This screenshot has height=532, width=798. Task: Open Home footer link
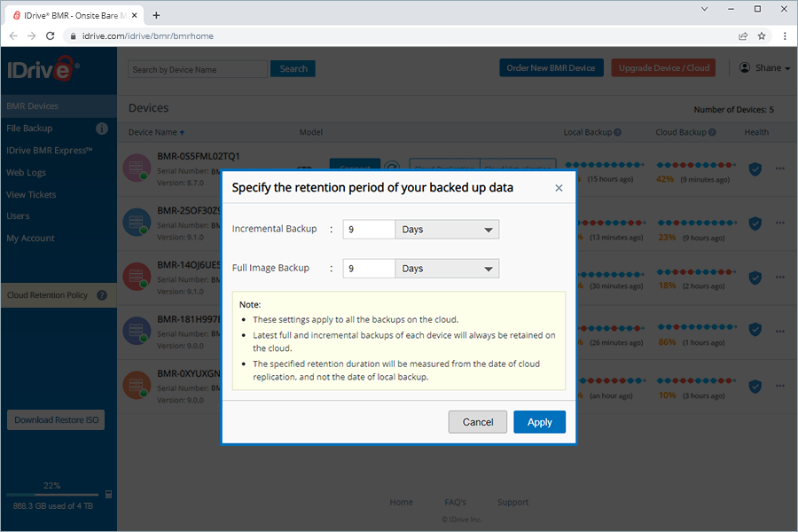(401, 502)
